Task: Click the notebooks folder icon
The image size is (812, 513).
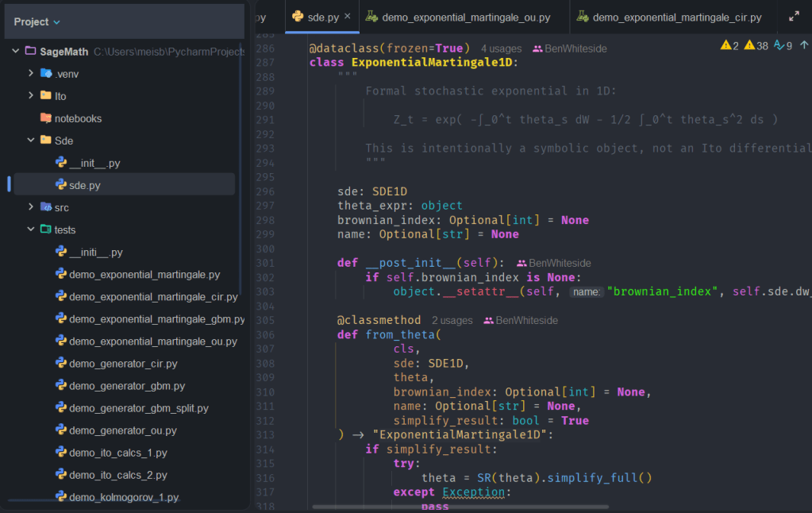Action: [x=44, y=117]
